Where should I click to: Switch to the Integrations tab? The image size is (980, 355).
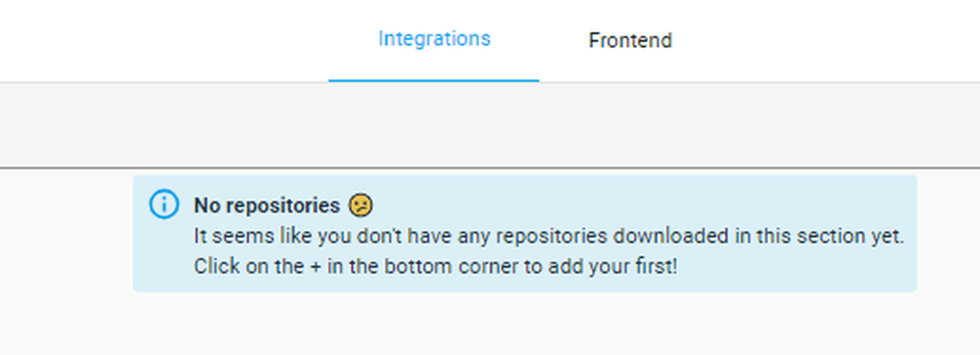(x=434, y=39)
